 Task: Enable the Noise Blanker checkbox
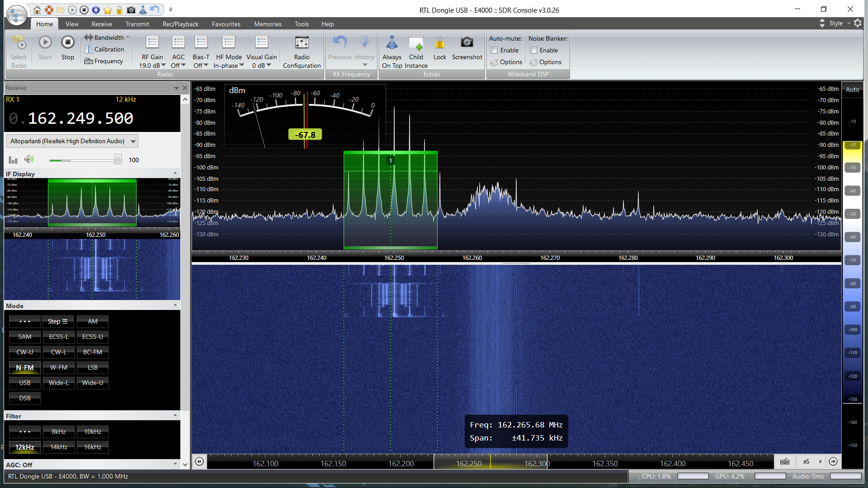point(534,50)
